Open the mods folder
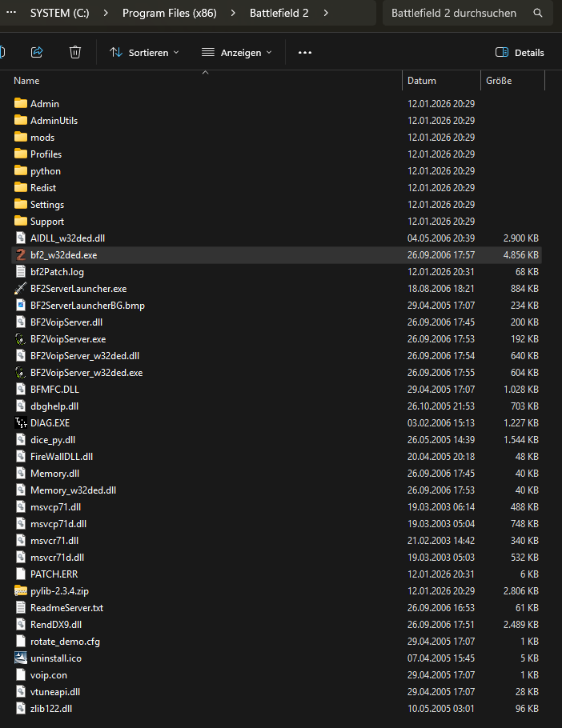The width and height of the screenshot is (562, 728). pyautogui.click(x=42, y=138)
